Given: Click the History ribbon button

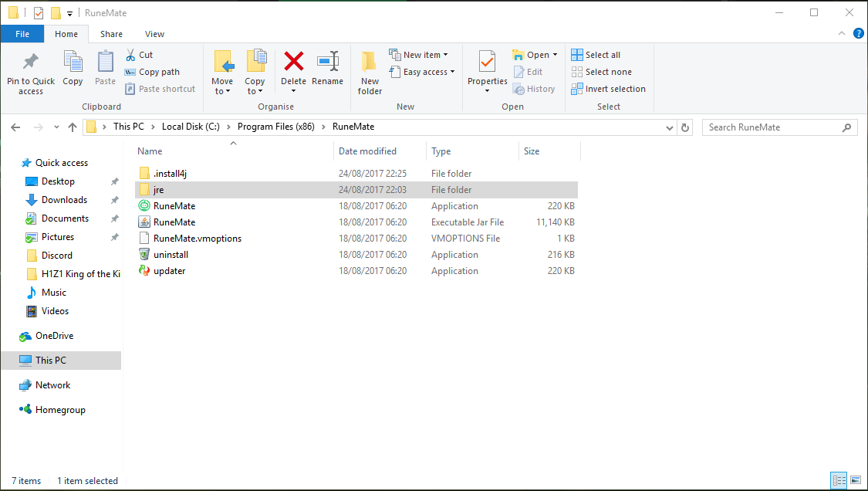Looking at the screenshot, I should (534, 89).
